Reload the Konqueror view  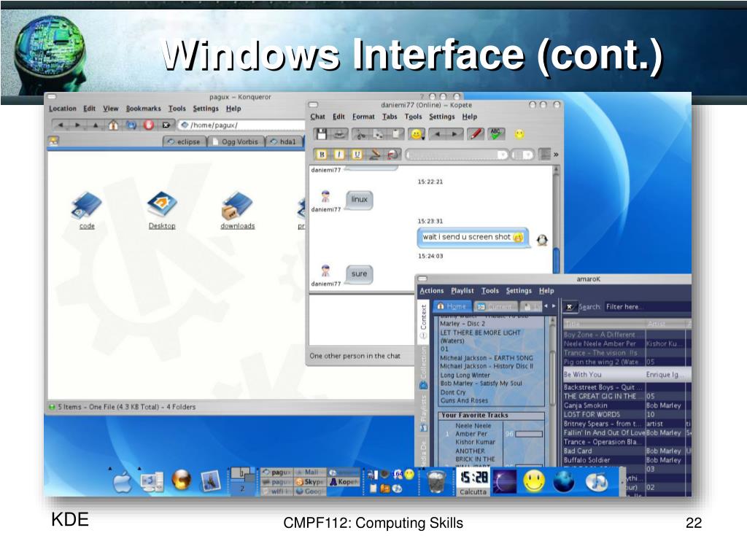point(131,125)
